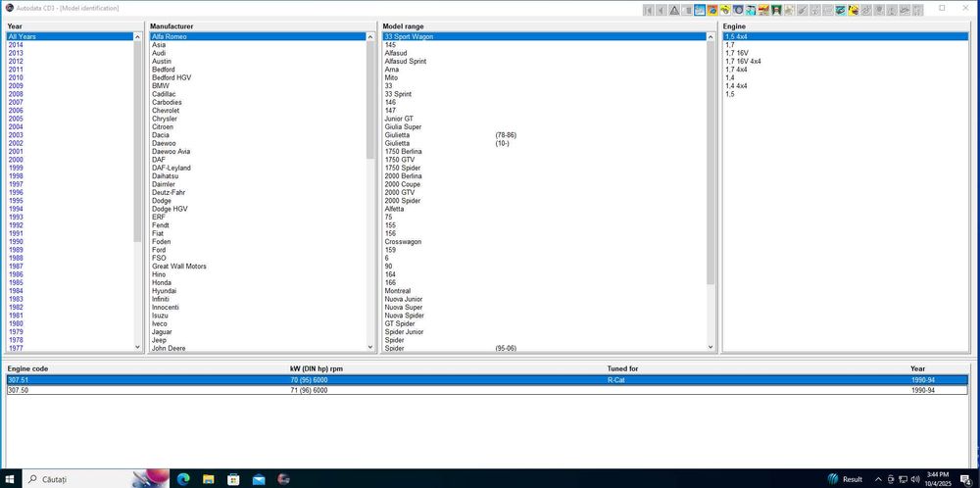Click the Engine code column header
Viewport: 980px width, 488px height.
click(x=27, y=368)
